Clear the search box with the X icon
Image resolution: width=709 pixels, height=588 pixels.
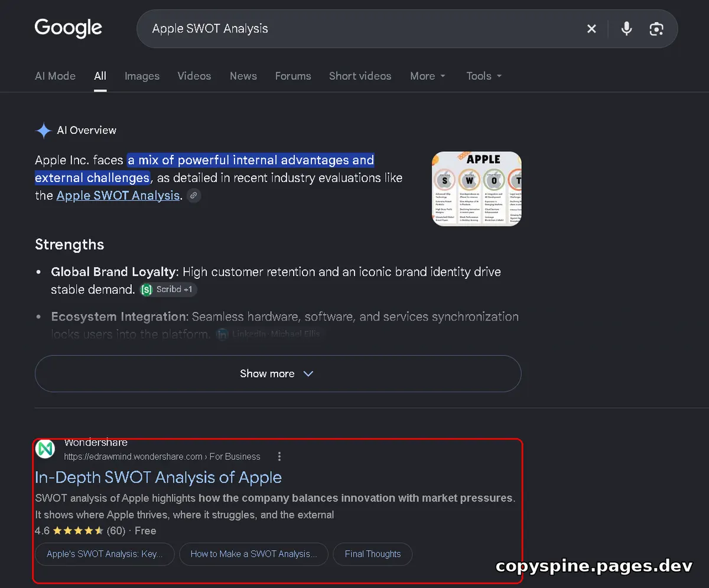[x=591, y=28]
